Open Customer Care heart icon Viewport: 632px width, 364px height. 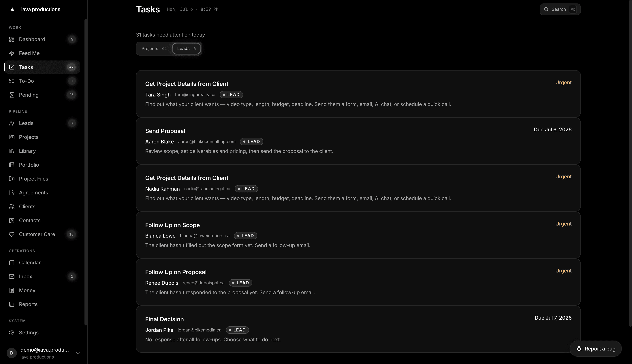pos(12,234)
